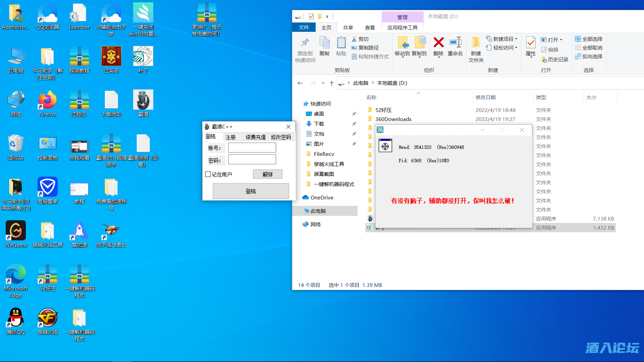The height and width of the screenshot is (362, 644).
Task: Click the Explorer back navigation arrow
Action: click(x=300, y=83)
